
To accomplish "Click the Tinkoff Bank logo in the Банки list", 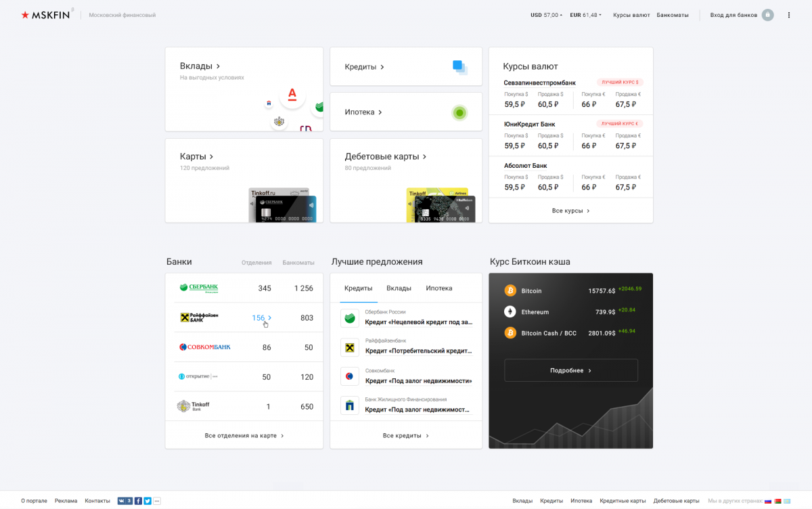I will 194,406.
